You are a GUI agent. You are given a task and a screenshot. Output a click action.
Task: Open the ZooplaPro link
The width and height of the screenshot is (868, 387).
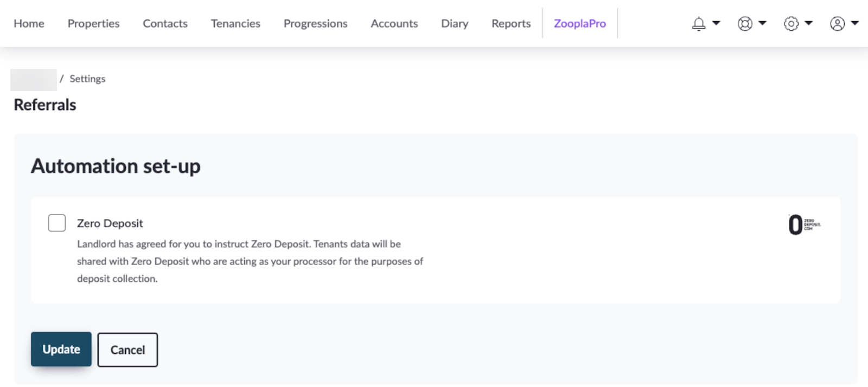pyautogui.click(x=580, y=23)
